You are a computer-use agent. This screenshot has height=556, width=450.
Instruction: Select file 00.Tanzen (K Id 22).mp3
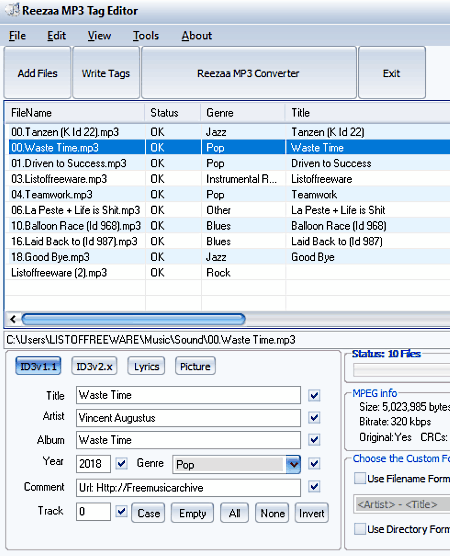coord(65,132)
